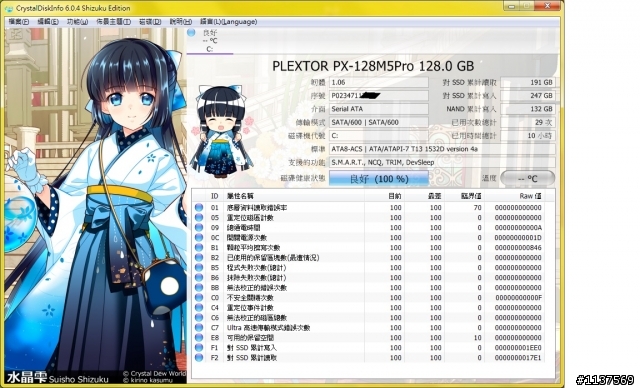Open the 檔案(F) File menu
The height and width of the screenshot is (388, 640).
19,22
